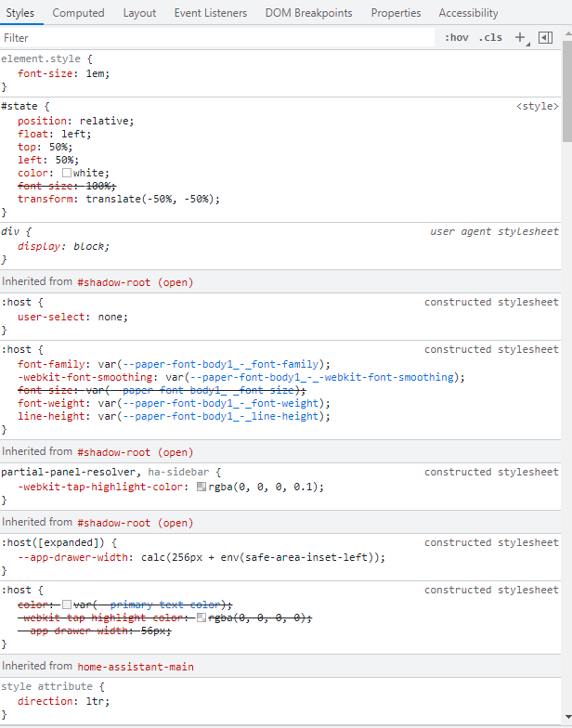Image resolution: width=572 pixels, height=728 pixels.
Task: Open the <style> source link
Action: click(537, 106)
